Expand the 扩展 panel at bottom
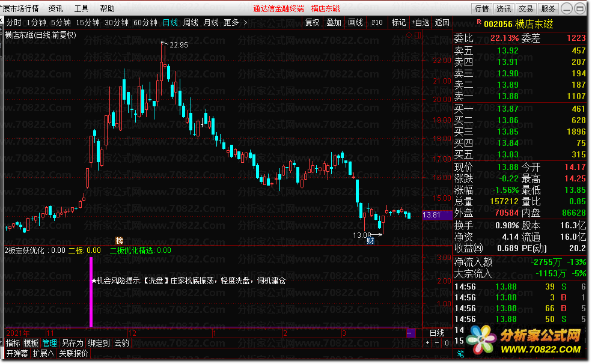Screen dimensions: 592x364 (43, 353)
